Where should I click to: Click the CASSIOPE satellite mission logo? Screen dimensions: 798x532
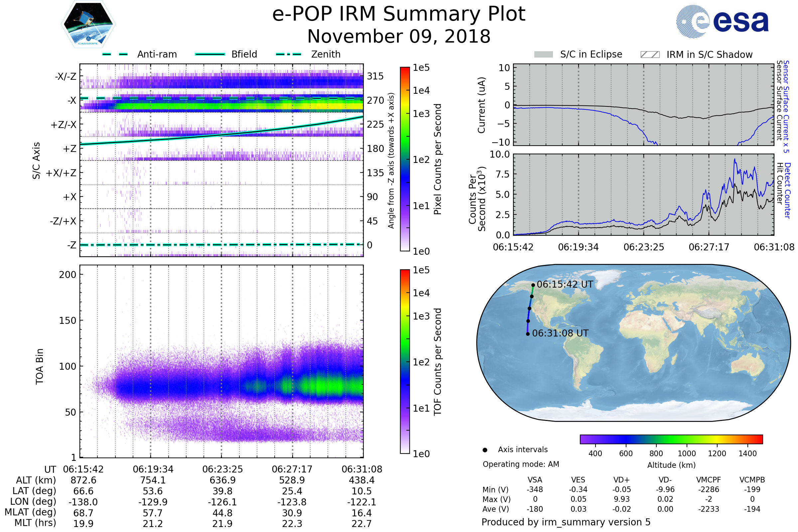(x=88, y=24)
